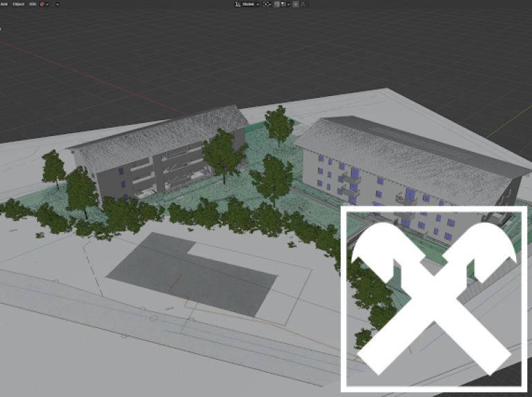The height and width of the screenshot is (397, 532).
Task: Click the pivot point icon
Action: 267,3
